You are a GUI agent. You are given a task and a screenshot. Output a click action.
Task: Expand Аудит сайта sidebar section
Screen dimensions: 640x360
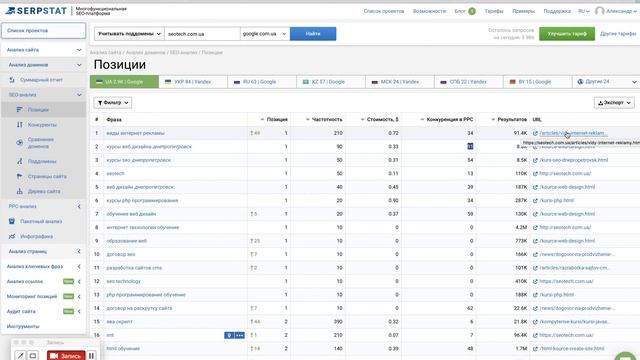click(79, 311)
